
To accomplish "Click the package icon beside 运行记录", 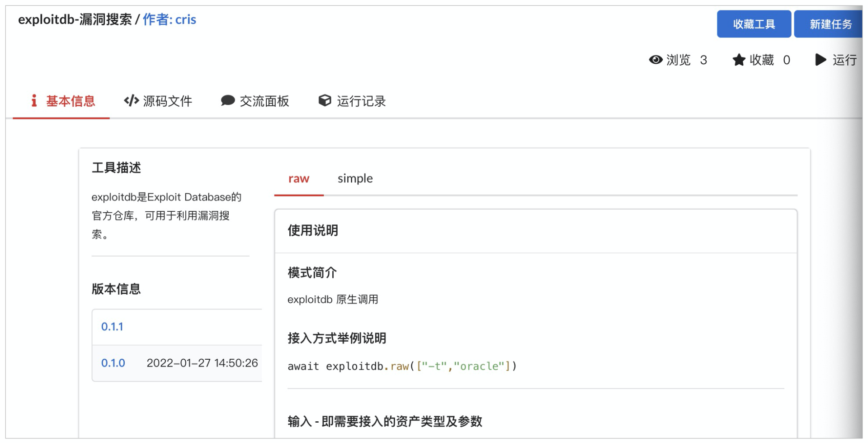I will coord(325,100).
